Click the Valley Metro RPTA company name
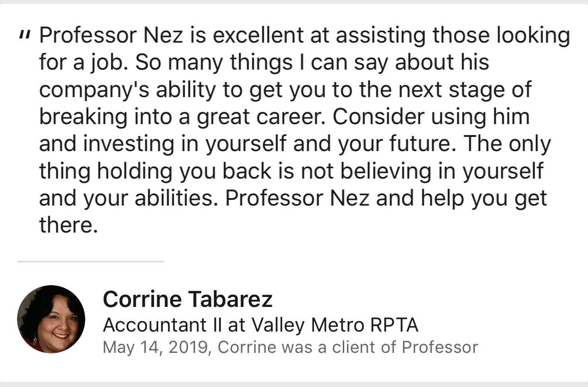 coord(335,325)
